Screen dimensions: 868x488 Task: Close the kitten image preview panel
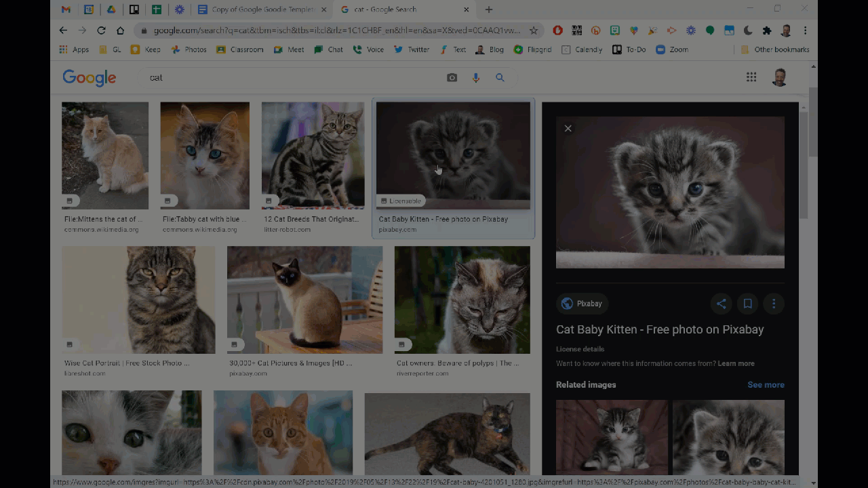568,129
